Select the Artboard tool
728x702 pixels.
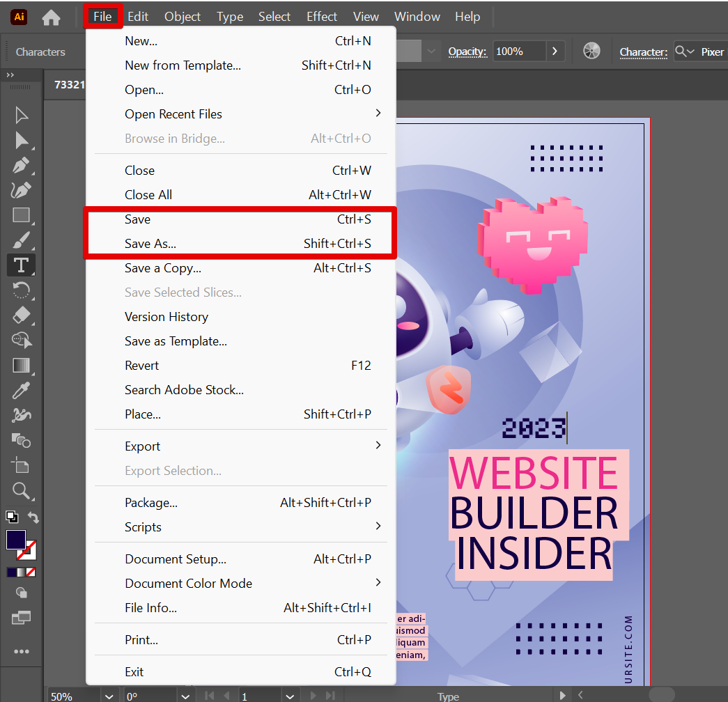[x=21, y=465]
